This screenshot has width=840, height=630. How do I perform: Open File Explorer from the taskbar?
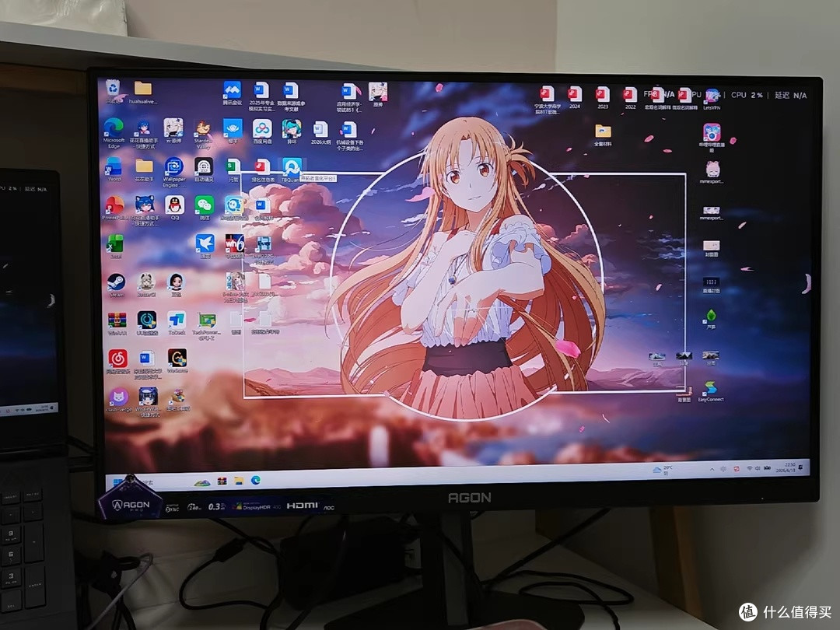click(239, 481)
